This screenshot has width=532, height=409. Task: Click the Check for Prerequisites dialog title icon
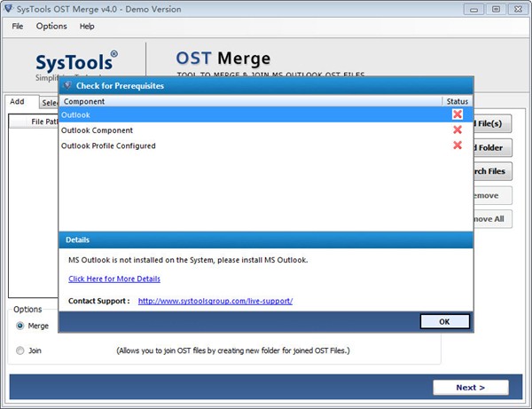click(x=68, y=86)
